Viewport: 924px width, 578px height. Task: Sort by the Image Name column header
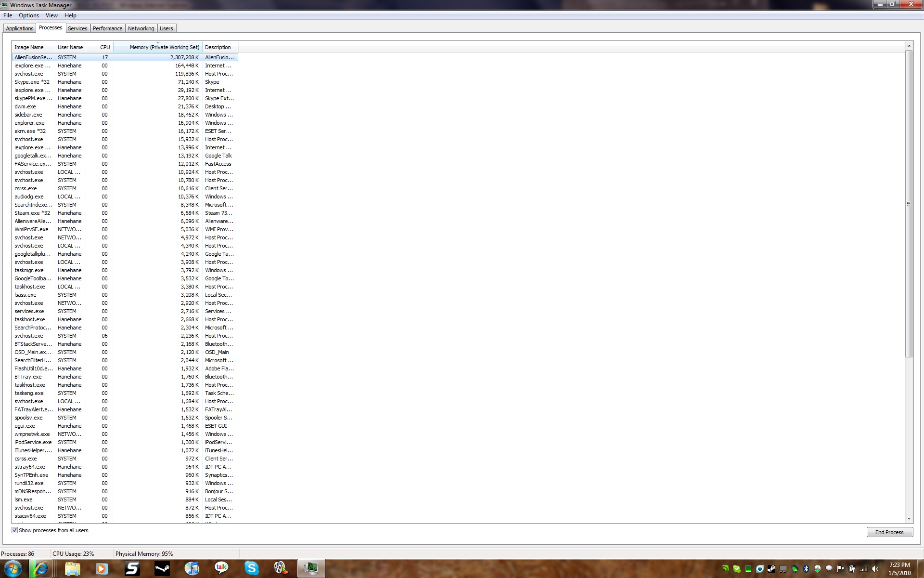[33, 47]
